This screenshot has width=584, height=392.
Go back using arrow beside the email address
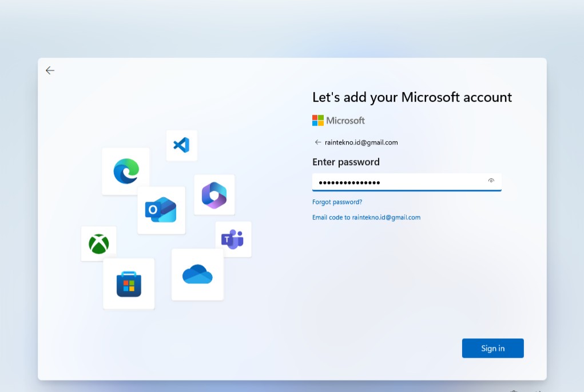pyautogui.click(x=318, y=142)
